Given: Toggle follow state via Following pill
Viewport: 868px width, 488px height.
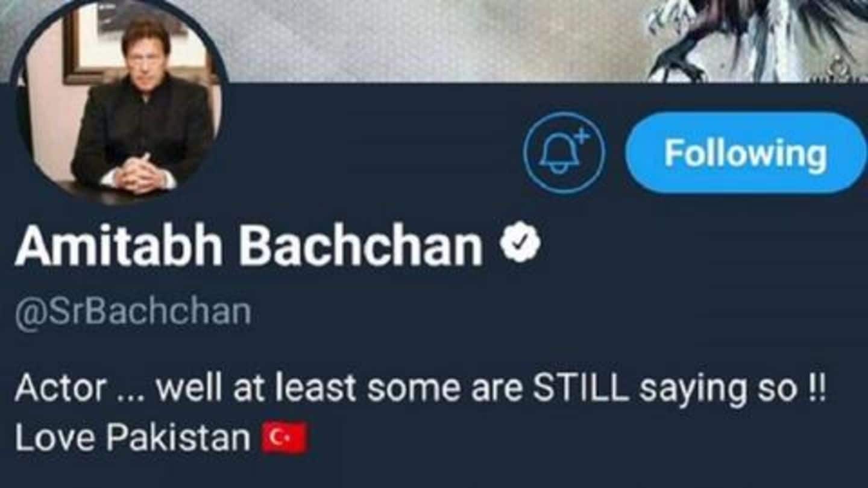Looking at the screenshot, I should tap(746, 152).
